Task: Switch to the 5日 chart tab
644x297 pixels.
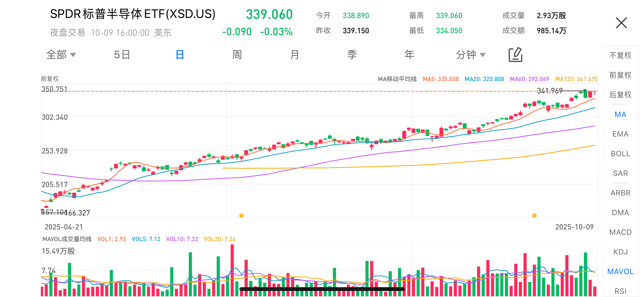Action: tap(122, 55)
